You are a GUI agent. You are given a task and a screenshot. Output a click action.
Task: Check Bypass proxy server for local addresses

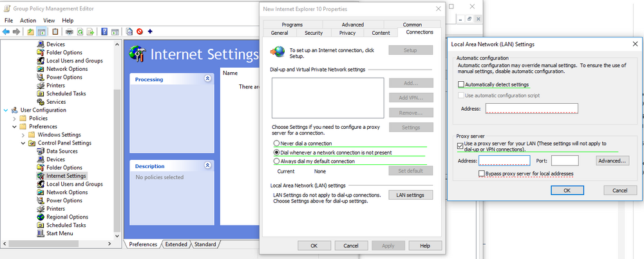coord(481,174)
